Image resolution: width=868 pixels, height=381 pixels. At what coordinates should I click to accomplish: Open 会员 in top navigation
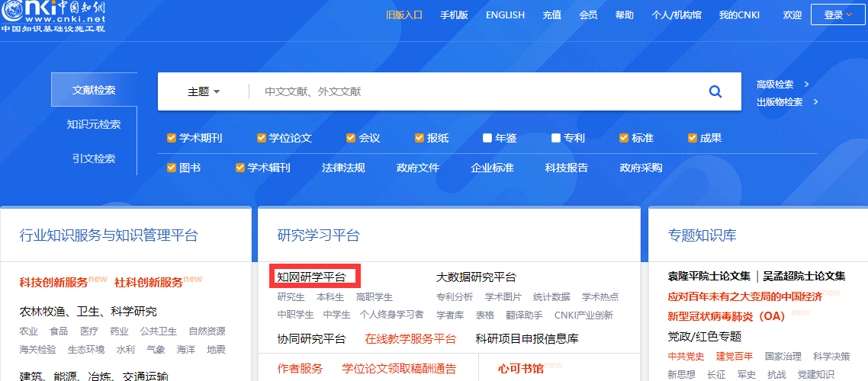coord(588,15)
